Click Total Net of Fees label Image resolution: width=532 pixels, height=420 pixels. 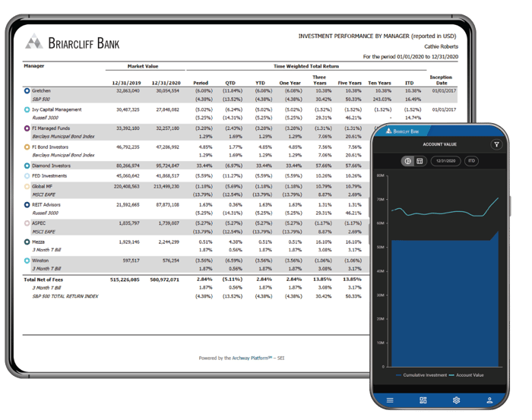click(x=43, y=279)
